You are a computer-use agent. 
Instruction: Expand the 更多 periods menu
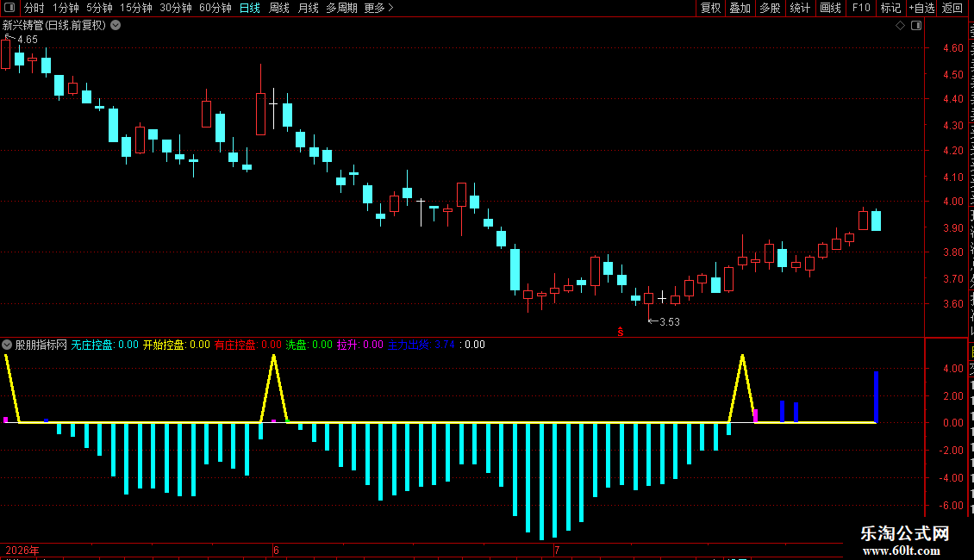379,8
